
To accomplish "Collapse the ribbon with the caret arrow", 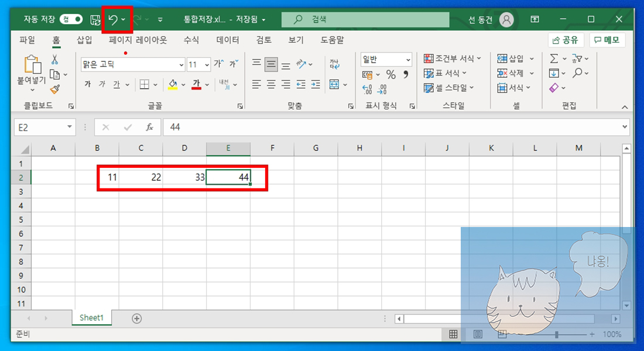I will [625, 107].
